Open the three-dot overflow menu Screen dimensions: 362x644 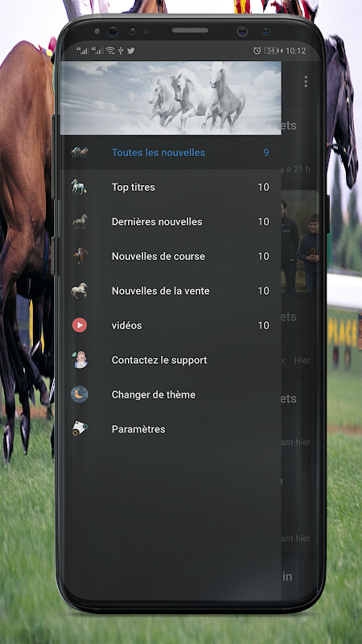[306, 81]
